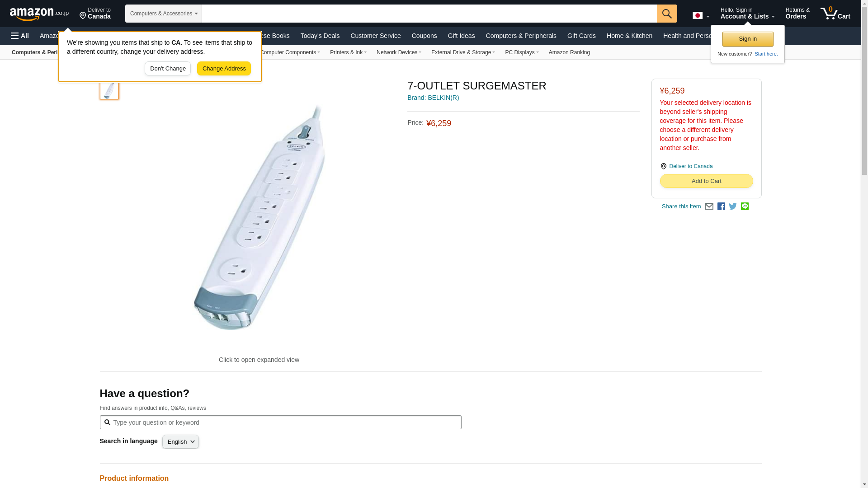Screen dimensions: 868x488
Task: Open the All hamburger menu
Action: coord(20,36)
